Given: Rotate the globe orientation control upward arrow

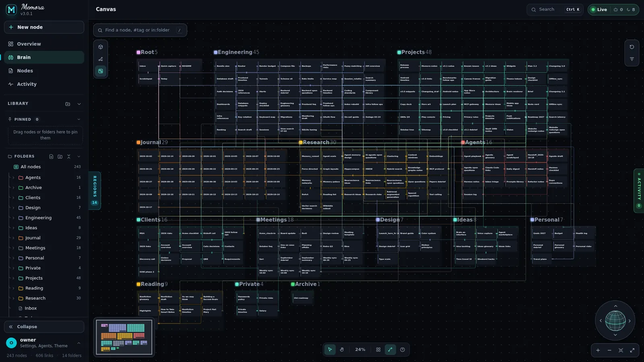Looking at the screenshot, I should pyautogui.click(x=615, y=306).
